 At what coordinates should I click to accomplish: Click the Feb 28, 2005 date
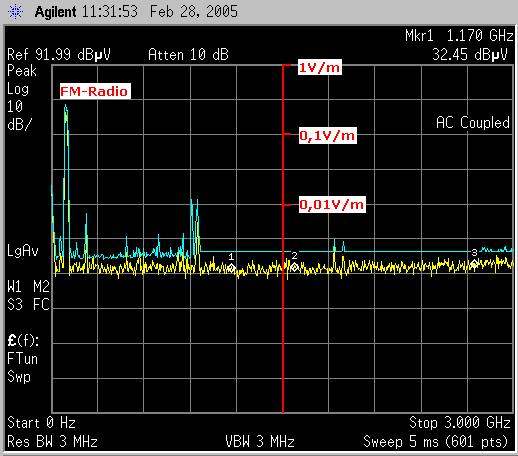(x=194, y=12)
